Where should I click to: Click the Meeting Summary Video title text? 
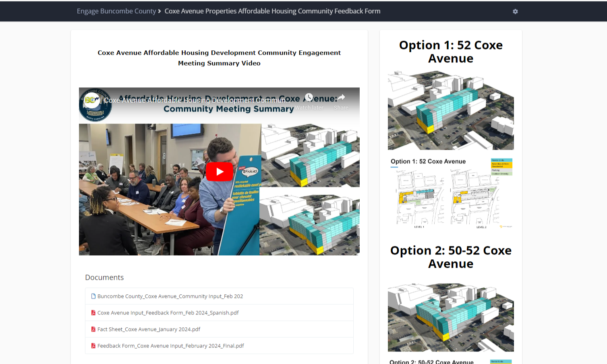tap(219, 58)
